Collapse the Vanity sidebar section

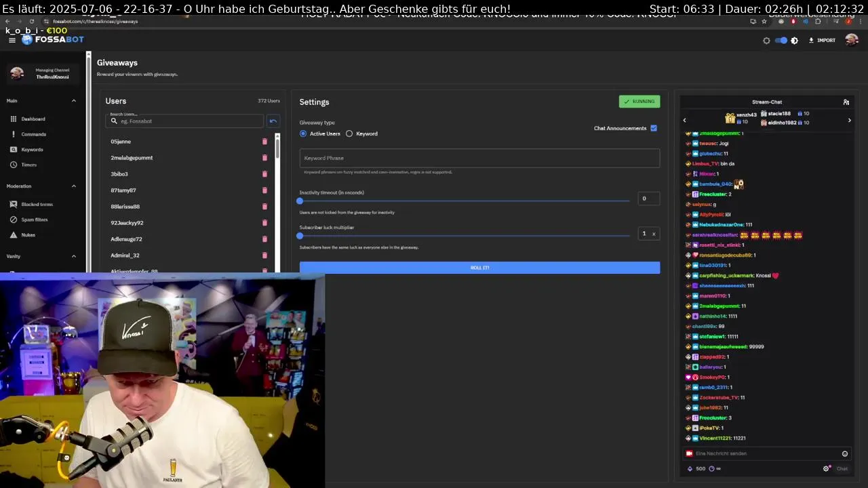(74, 256)
